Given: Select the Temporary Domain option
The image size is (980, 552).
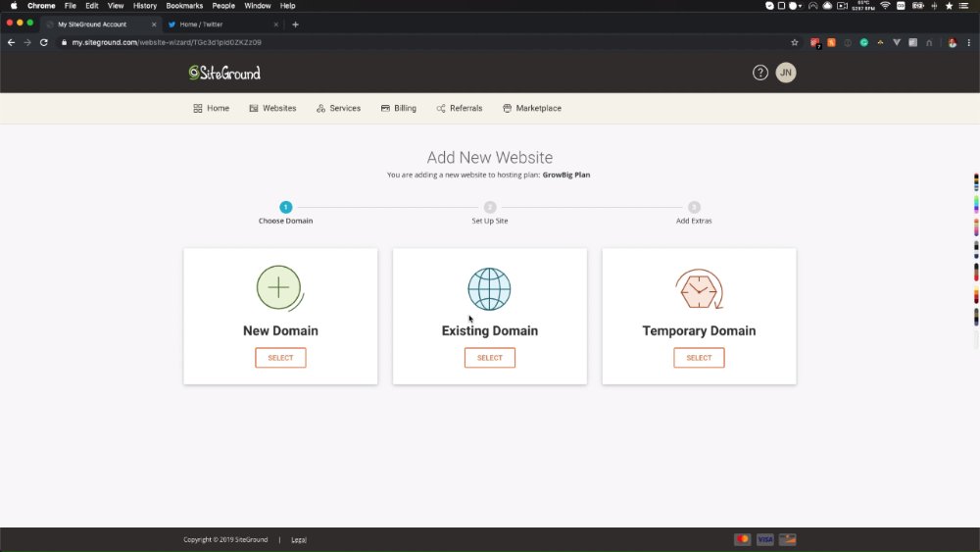Looking at the screenshot, I should (699, 358).
